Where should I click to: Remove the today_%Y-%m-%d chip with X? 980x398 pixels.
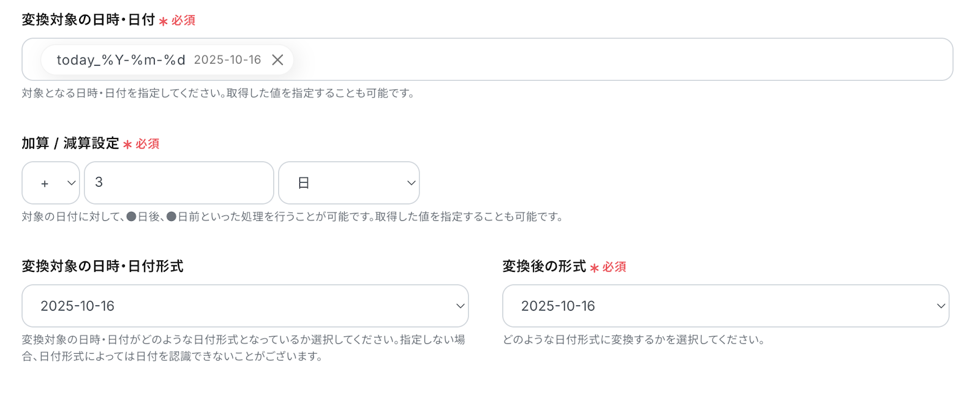(277, 60)
